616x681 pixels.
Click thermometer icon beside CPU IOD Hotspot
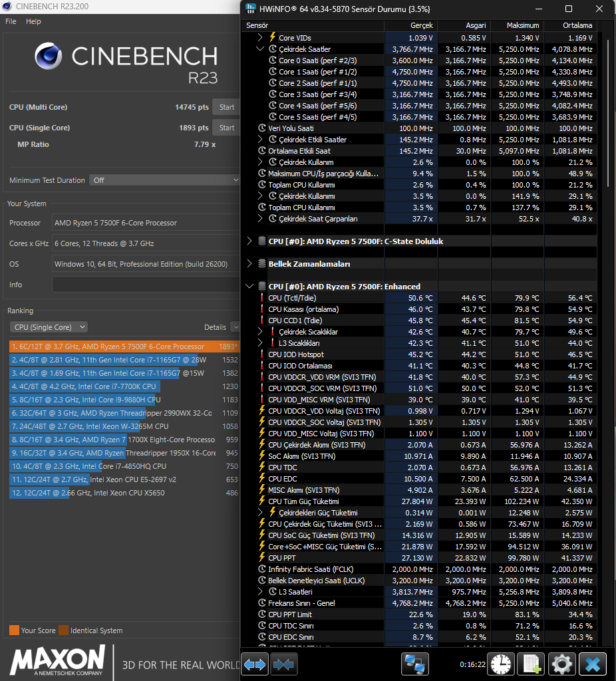point(262,354)
